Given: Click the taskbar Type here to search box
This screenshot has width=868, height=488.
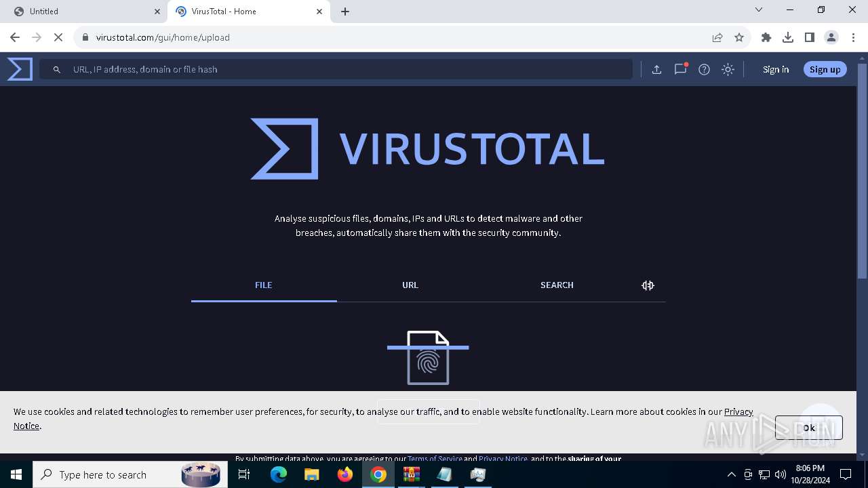Looking at the screenshot, I should click(x=129, y=474).
